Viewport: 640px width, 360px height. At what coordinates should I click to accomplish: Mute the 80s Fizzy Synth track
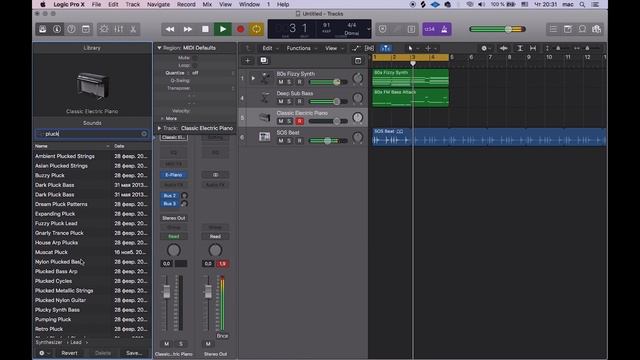pyautogui.click(x=281, y=82)
